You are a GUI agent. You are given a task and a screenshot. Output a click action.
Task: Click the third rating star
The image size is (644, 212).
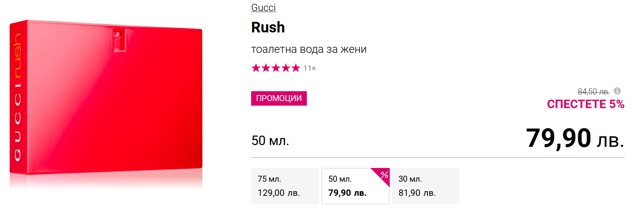(276, 68)
